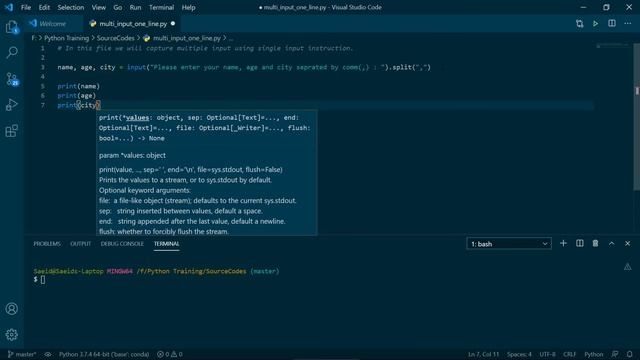Close the terminal panel
The width and height of the screenshot is (640, 360).
[x=627, y=243]
